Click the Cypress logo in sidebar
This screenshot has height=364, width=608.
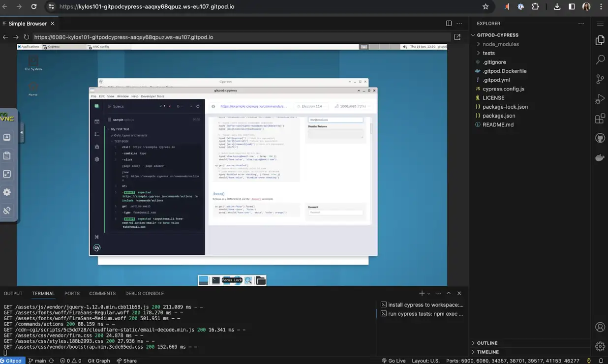click(x=97, y=248)
